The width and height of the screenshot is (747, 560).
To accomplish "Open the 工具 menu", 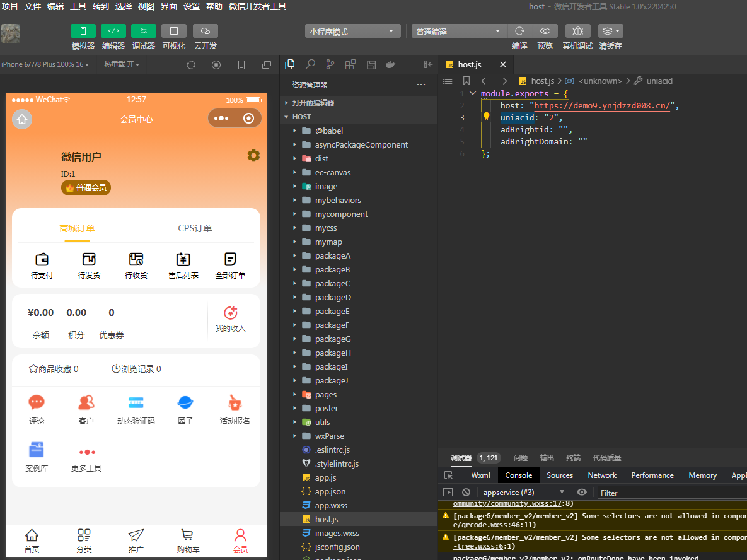I will coord(78,6).
